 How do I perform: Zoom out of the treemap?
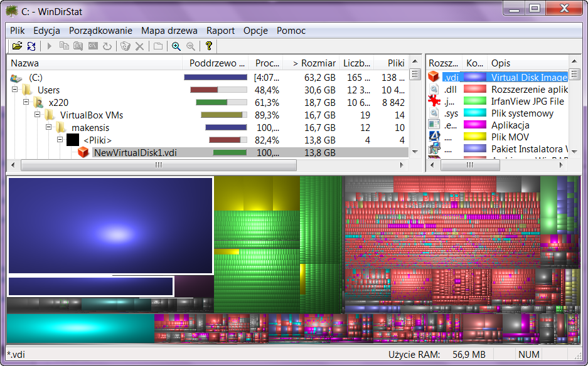click(191, 46)
